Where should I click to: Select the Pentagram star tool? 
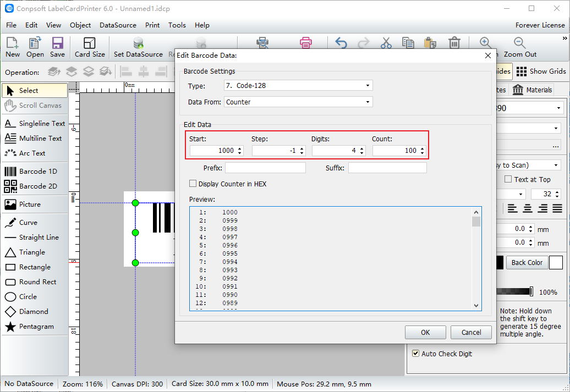coord(35,327)
